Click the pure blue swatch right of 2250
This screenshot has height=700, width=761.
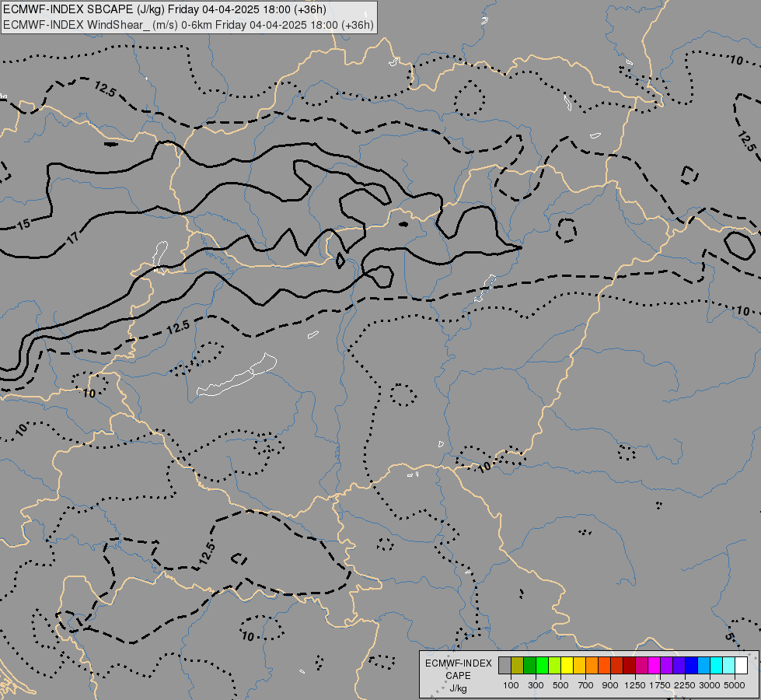tap(691, 666)
